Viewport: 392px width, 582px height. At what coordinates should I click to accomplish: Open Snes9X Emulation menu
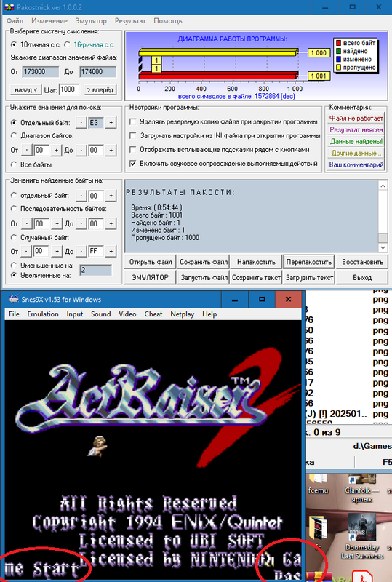pos(43,314)
